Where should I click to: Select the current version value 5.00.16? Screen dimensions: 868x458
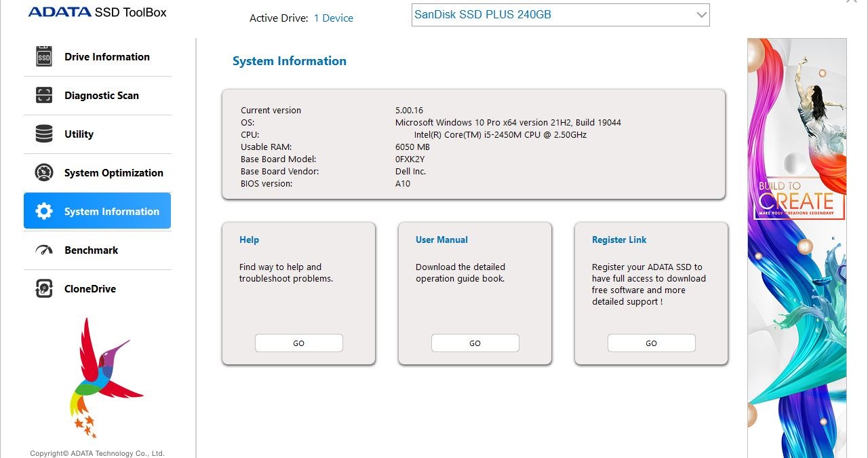coord(410,111)
